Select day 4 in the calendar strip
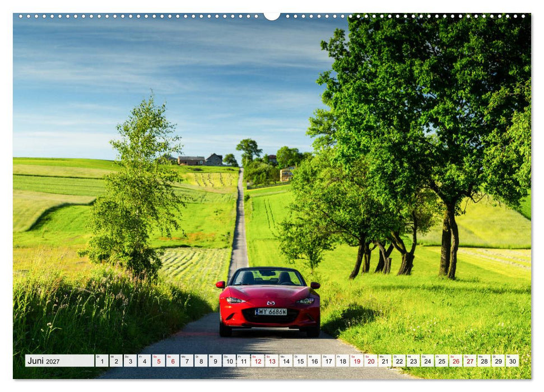 coord(145,361)
